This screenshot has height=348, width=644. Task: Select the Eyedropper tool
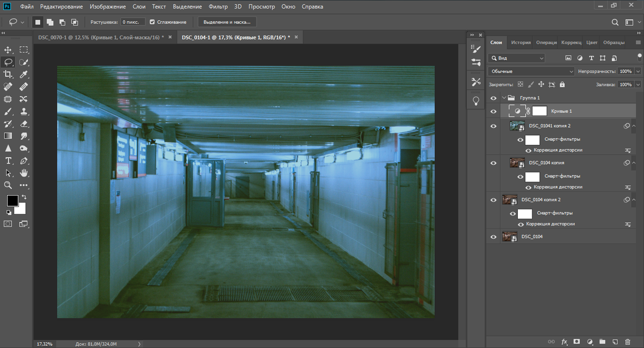coord(24,75)
